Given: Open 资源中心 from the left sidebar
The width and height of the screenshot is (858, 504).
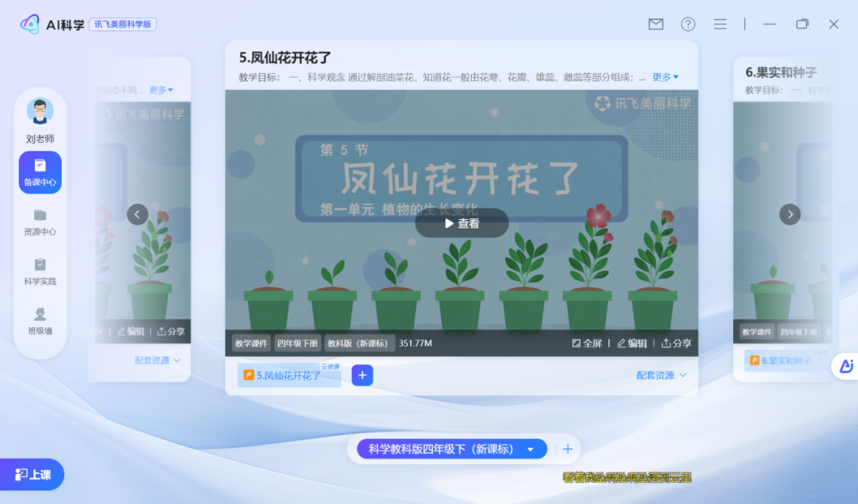Looking at the screenshot, I should pyautogui.click(x=40, y=222).
